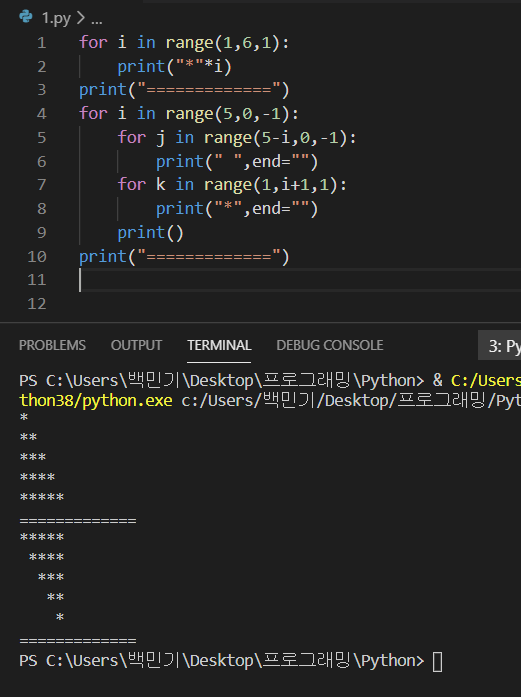This screenshot has width=521, height=697.
Task: Select 1.py in the breadcrumb
Action: click(56, 18)
